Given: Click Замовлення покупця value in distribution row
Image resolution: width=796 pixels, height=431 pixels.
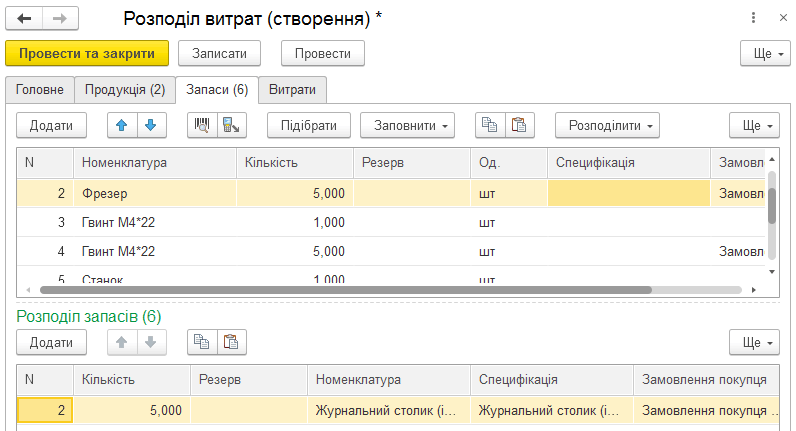Looking at the screenshot, I should point(706,410).
